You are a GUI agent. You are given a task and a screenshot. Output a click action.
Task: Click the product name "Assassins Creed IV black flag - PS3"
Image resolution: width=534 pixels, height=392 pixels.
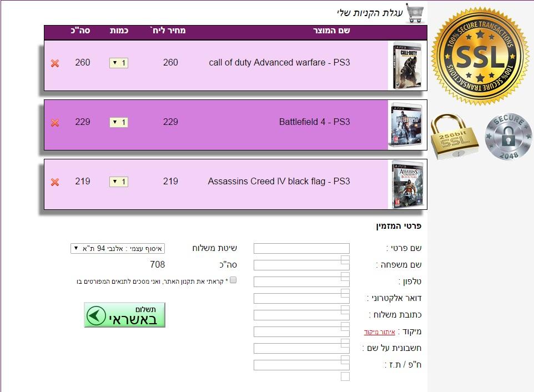coord(279,181)
